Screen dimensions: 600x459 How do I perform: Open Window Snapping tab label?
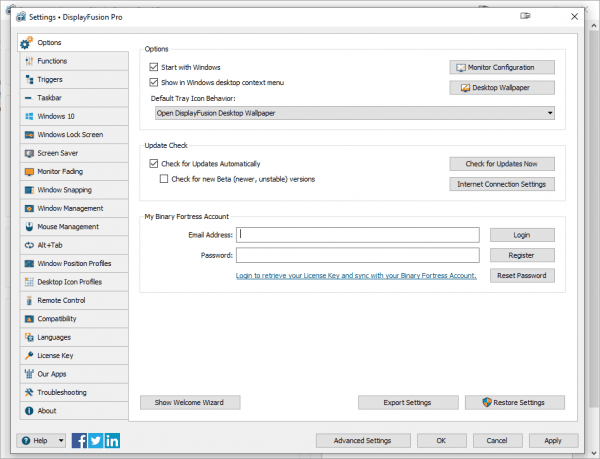pyautogui.click(x=64, y=190)
